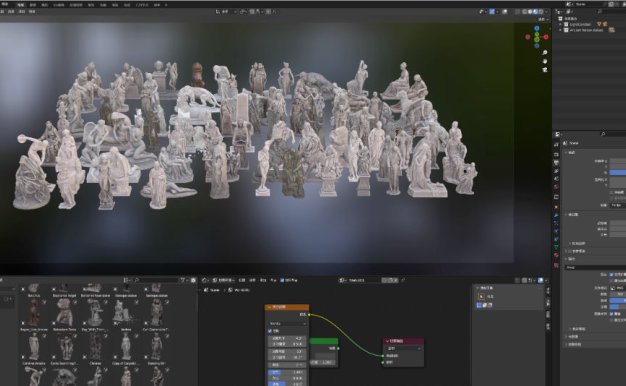Click the subtract-selection mode icon in node sidebar
Screen dimensions: 626x386
pyautogui.click(x=490, y=305)
